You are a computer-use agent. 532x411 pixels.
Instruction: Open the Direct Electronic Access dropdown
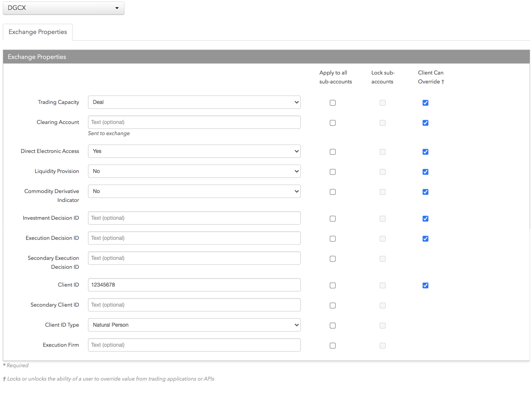(x=194, y=151)
